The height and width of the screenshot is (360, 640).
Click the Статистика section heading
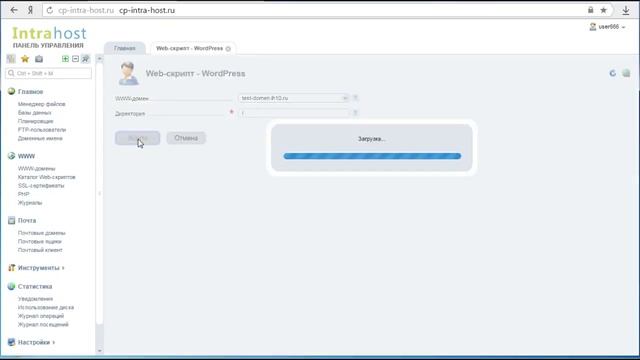(35, 287)
